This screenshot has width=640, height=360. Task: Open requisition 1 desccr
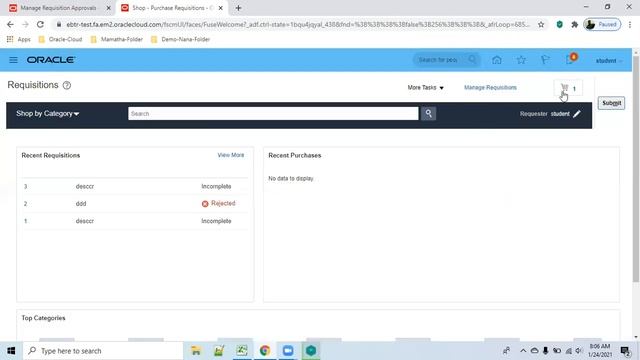click(x=135, y=221)
